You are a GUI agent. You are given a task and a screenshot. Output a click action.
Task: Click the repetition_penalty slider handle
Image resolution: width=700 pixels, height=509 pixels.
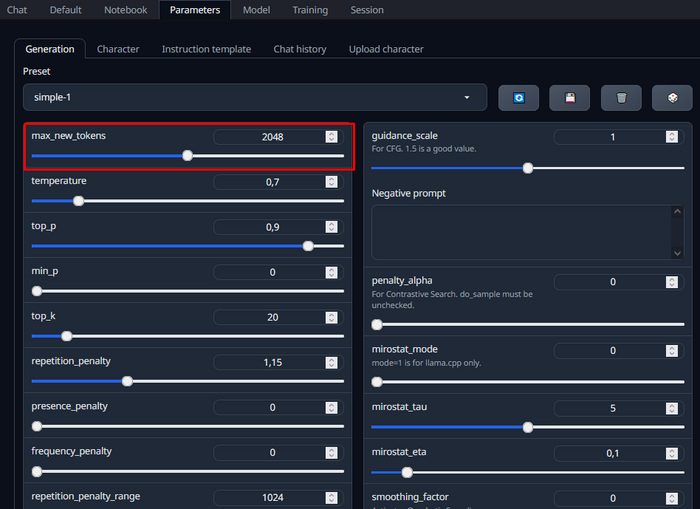coord(127,381)
